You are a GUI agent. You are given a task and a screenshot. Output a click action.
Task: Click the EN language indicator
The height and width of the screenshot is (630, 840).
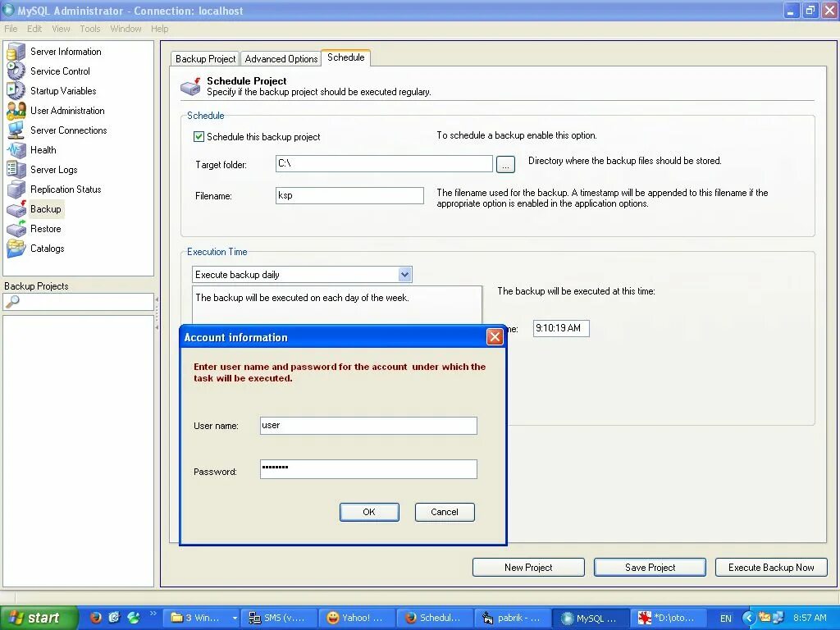[725, 619]
